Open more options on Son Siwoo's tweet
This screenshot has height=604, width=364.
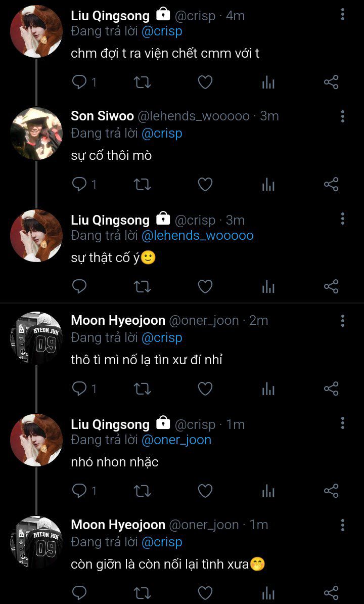(x=342, y=116)
